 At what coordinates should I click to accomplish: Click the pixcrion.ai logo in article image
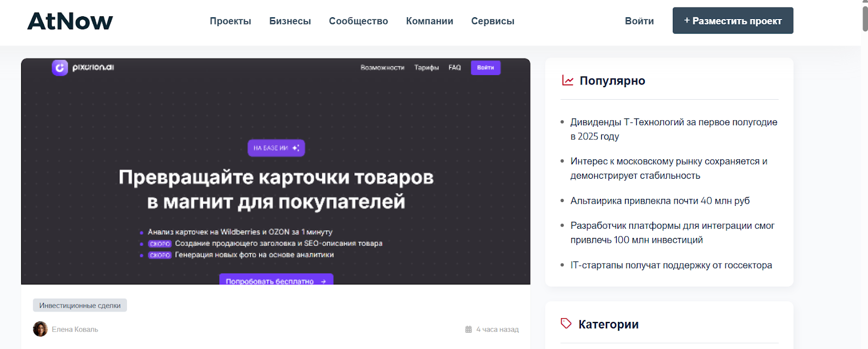(83, 68)
